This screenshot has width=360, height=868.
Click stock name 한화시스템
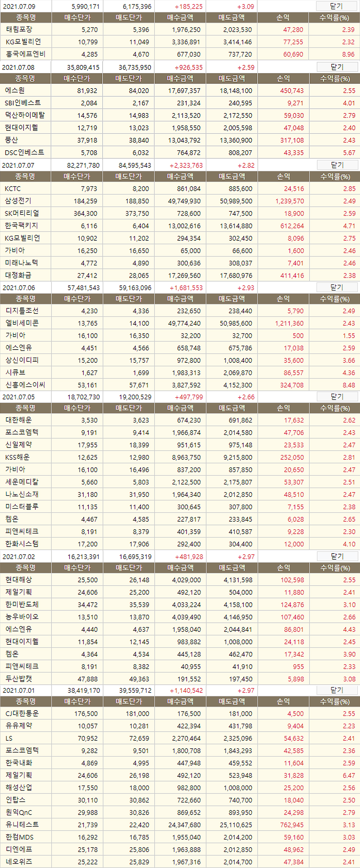[x=22, y=543]
